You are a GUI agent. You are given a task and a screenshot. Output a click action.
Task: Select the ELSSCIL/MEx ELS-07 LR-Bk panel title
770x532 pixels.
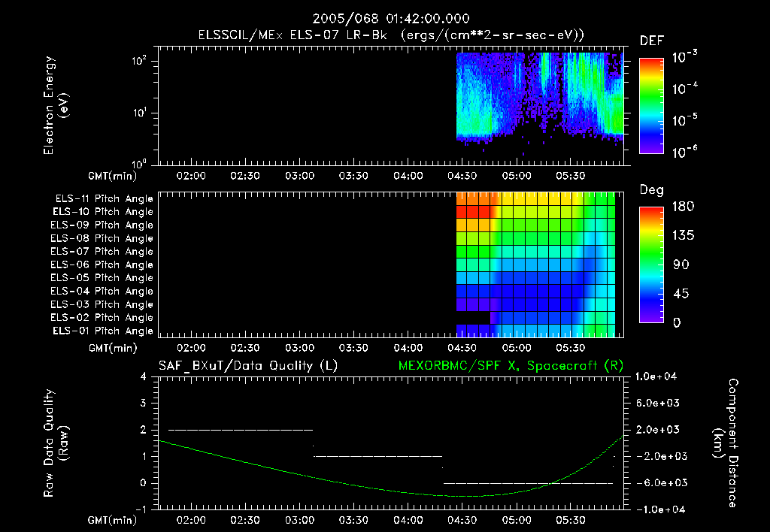coord(391,35)
